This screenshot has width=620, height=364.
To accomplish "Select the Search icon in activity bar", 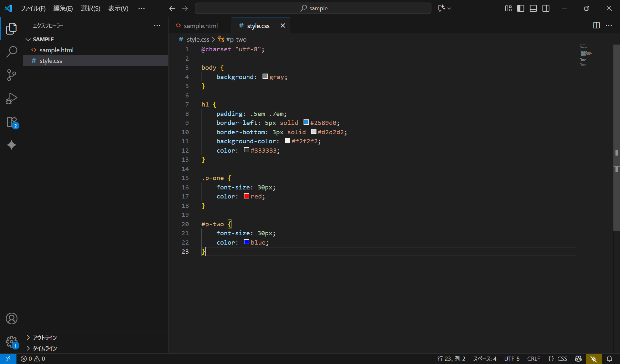I will point(12,52).
